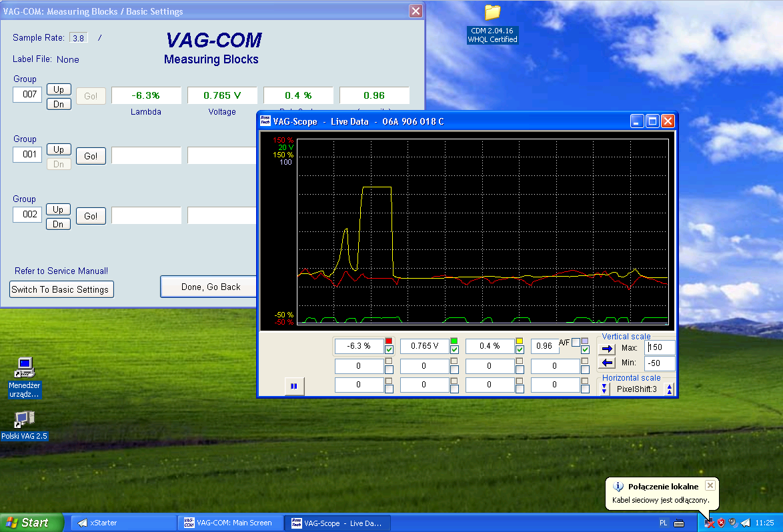Close the Połączenie lokalne balloon notification
Viewport: 783px width, 532px height.
click(710, 485)
